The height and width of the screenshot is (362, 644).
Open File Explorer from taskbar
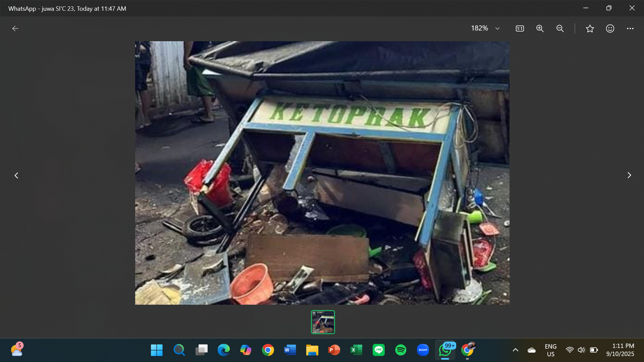click(312, 350)
